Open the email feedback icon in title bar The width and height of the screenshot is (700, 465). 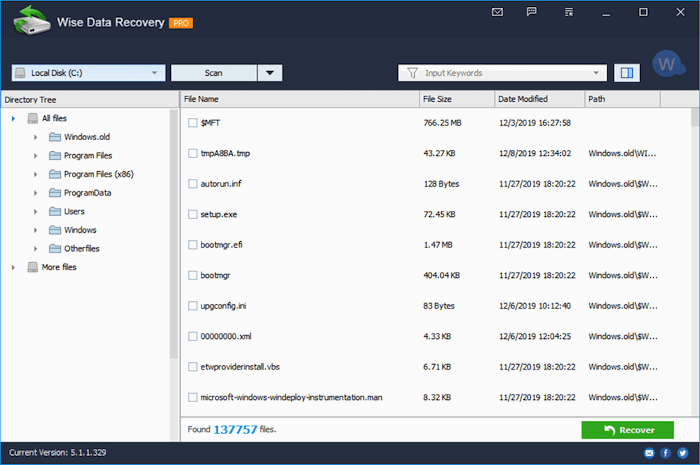[497, 12]
